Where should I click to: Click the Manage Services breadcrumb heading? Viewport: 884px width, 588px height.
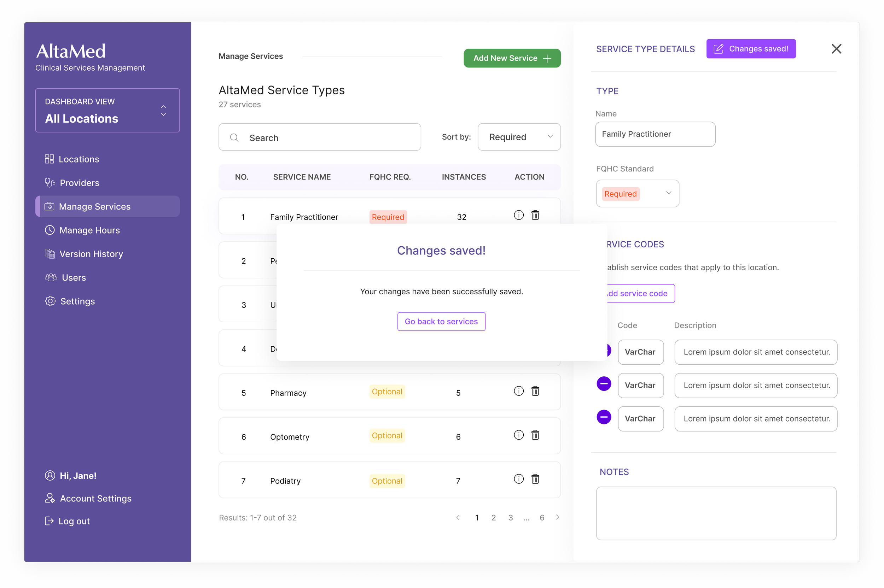tap(251, 56)
